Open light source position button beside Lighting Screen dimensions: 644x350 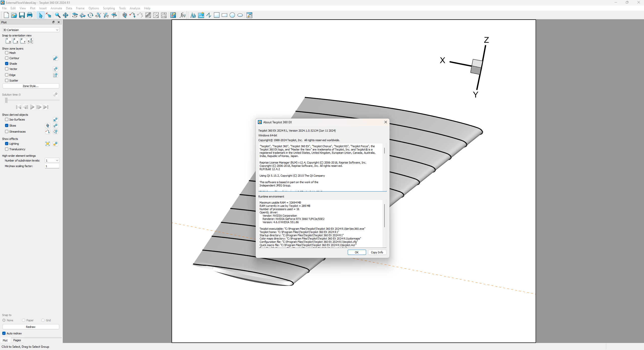pos(48,144)
